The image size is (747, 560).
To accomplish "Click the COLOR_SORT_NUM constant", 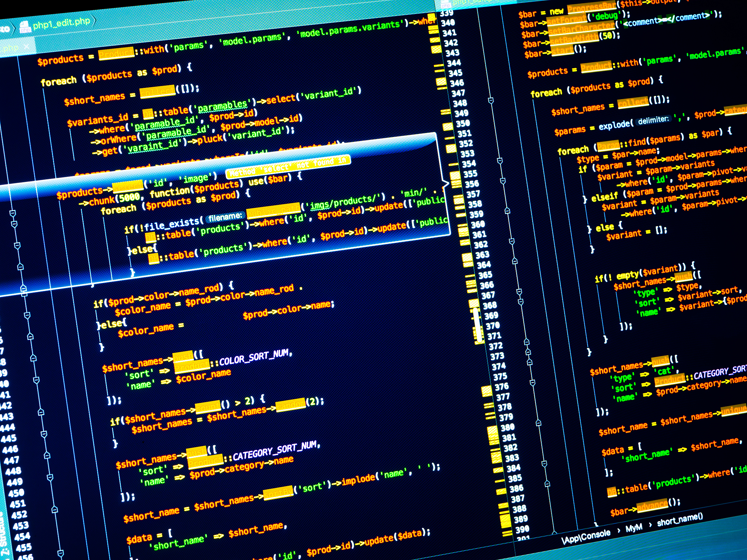I will click(x=254, y=357).
